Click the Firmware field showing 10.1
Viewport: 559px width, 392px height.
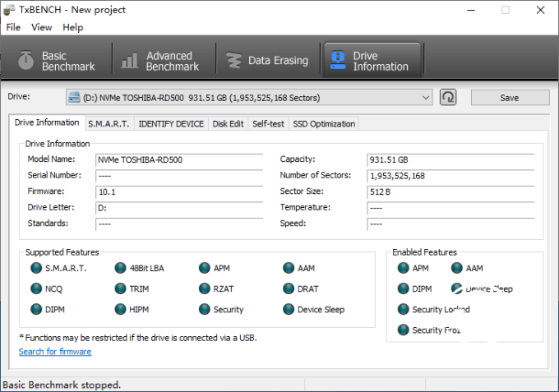coord(179,192)
